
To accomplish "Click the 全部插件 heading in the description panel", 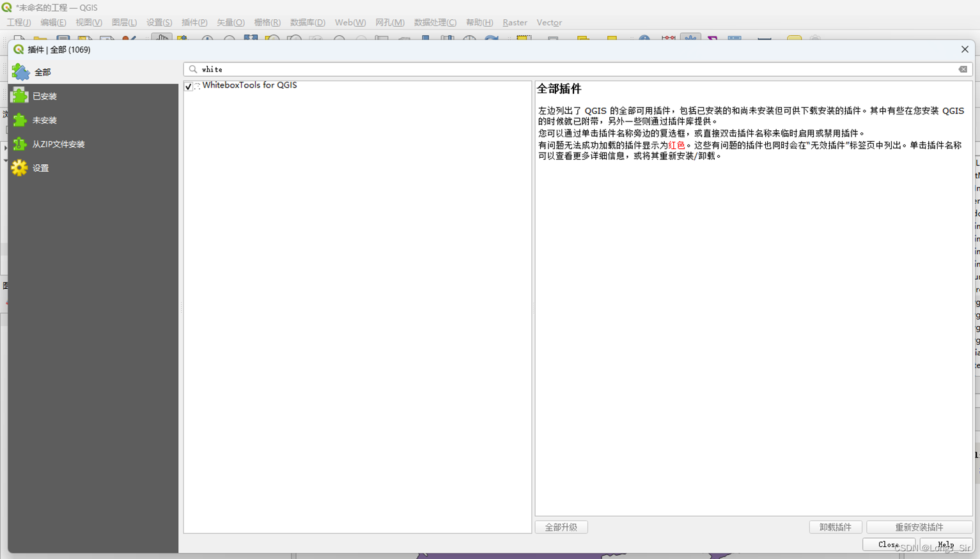I will tap(559, 89).
